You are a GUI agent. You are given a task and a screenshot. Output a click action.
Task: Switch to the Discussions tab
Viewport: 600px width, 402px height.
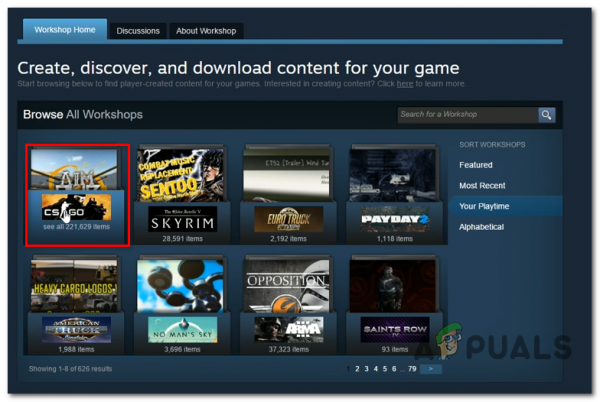138,31
